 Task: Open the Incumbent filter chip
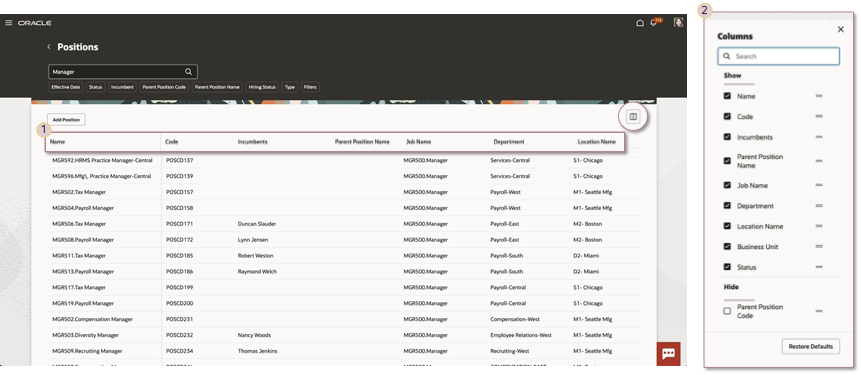coord(122,87)
